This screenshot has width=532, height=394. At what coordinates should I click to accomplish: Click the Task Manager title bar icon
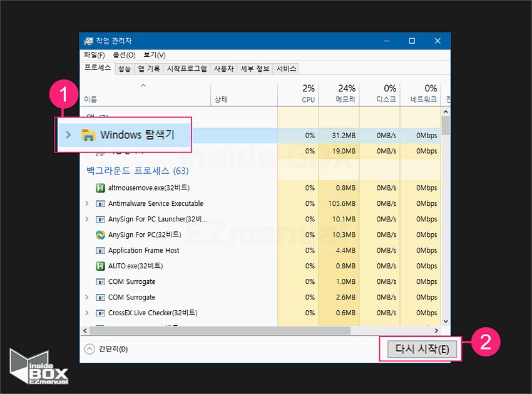(x=88, y=41)
